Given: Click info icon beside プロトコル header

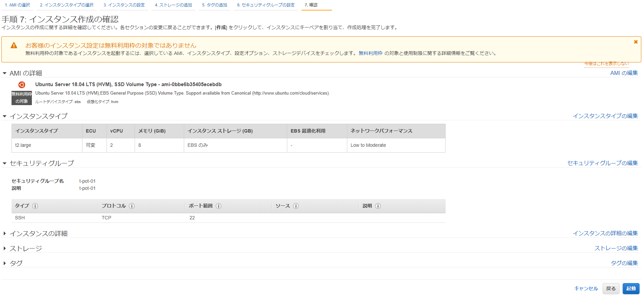Looking at the screenshot, I should 132,206.
